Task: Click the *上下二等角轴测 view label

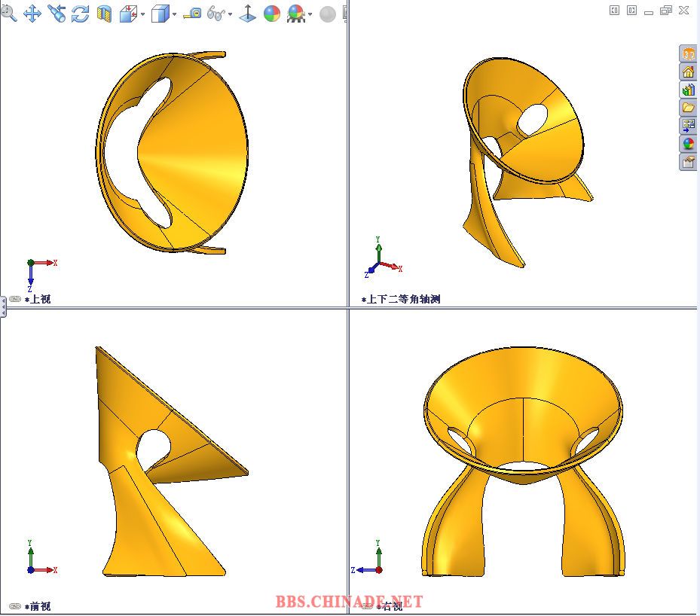Action: (401, 299)
